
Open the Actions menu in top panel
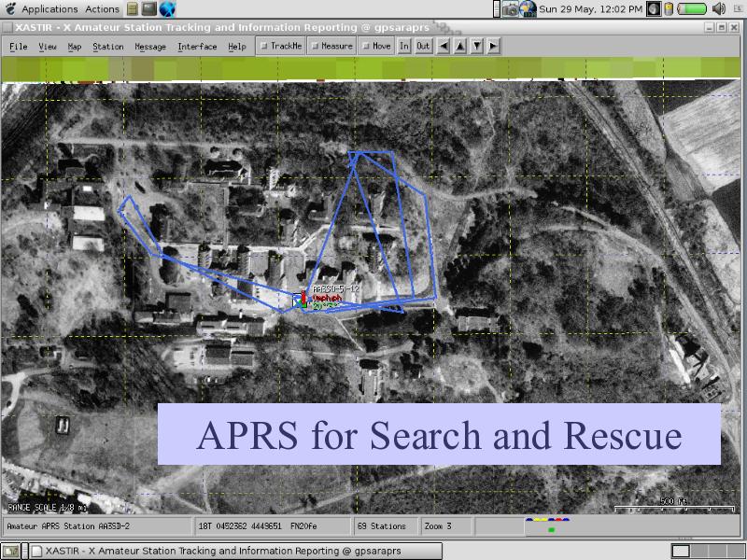point(102,9)
